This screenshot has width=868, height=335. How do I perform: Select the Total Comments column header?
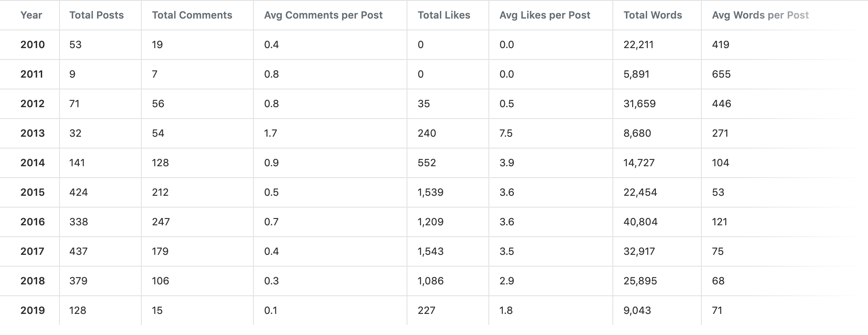pyautogui.click(x=192, y=15)
